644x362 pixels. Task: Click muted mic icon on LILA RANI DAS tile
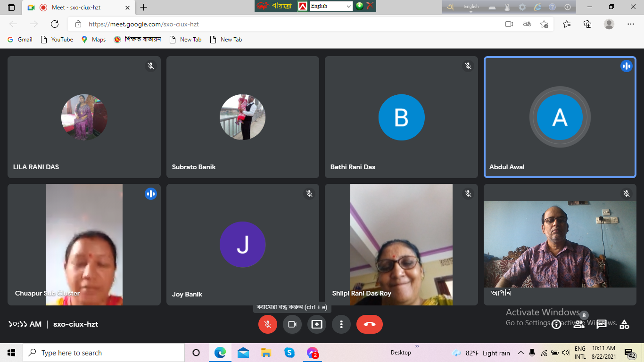pos(151,66)
